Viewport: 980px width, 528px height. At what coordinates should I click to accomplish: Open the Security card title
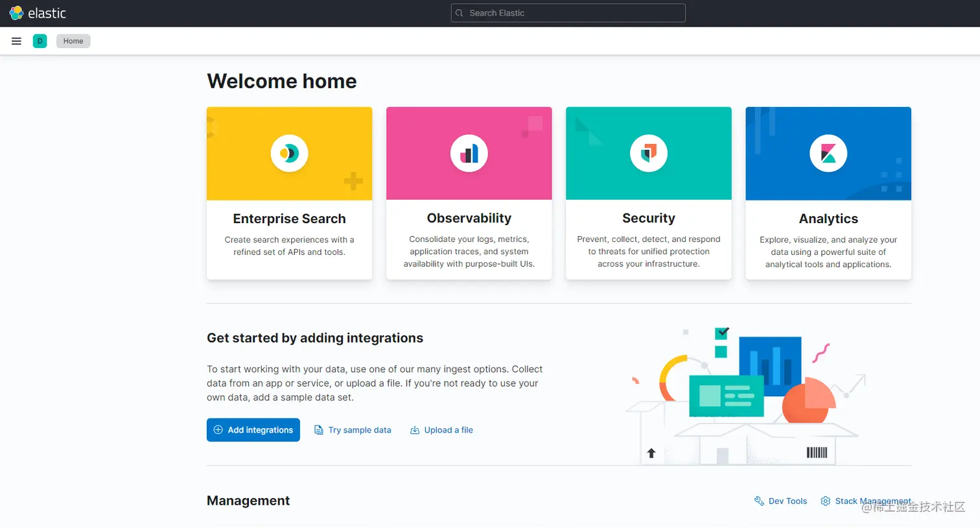tap(649, 218)
